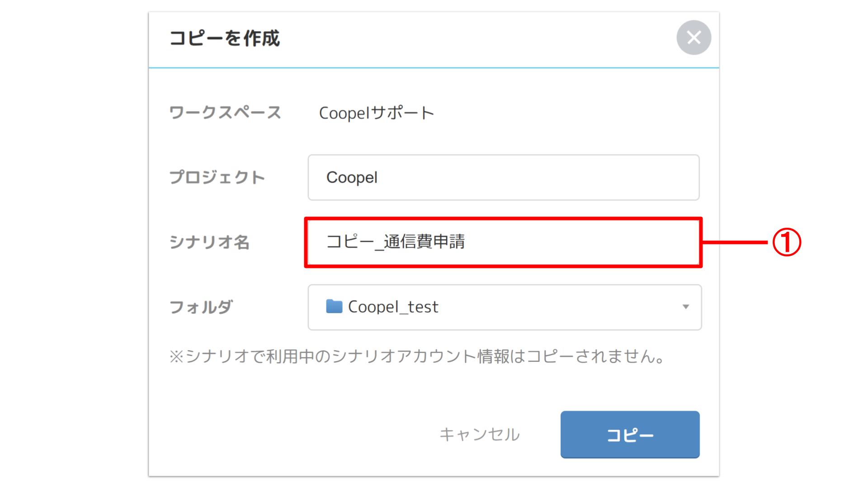Close the コピーを作成 dialog with X
This screenshot has width=868, height=488.
(693, 38)
